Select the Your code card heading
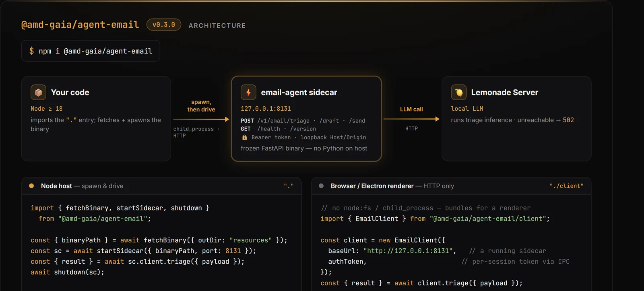 point(70,93)
